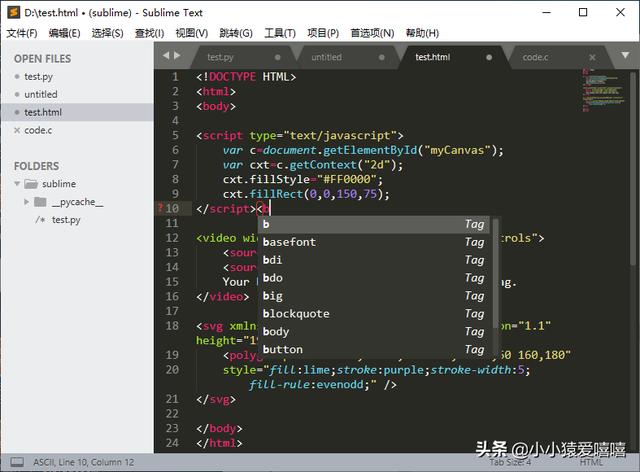Close the code.c tab with its X
Viewport: 640px width, 472px height.
[x=592, y=58]
